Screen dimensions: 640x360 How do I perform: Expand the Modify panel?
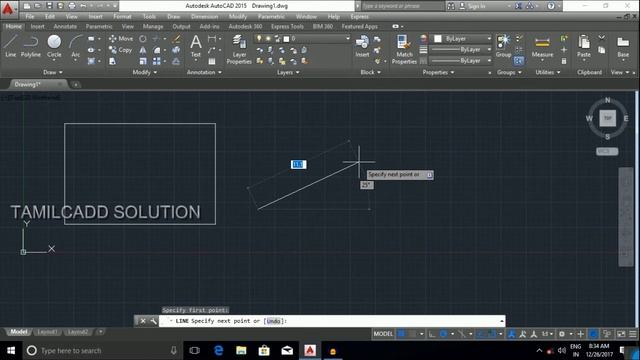click(144, 72)
